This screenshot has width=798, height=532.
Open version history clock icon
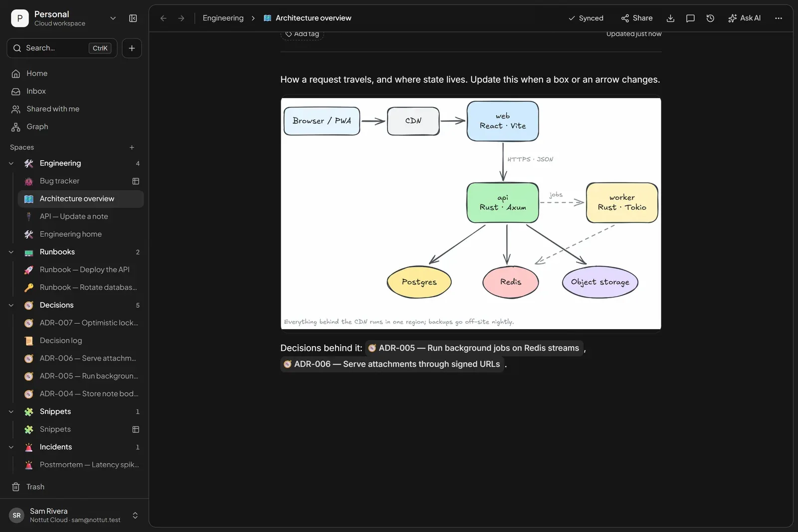(710, 18)
